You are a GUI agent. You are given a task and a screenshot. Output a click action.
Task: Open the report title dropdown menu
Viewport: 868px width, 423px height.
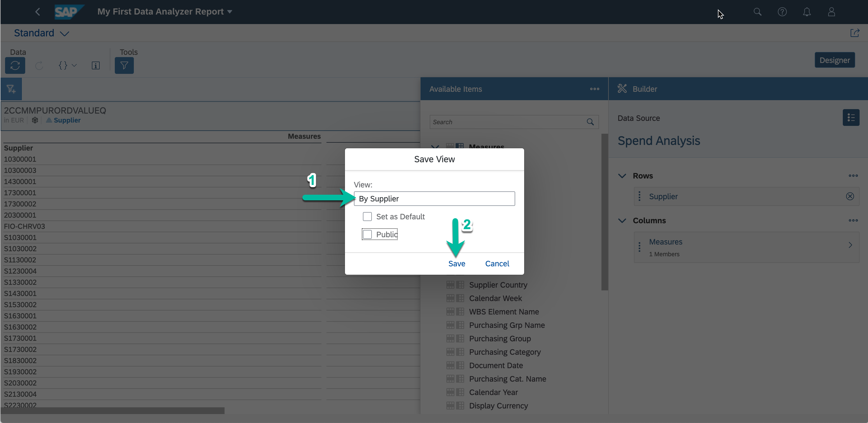(x=230, y=12)
